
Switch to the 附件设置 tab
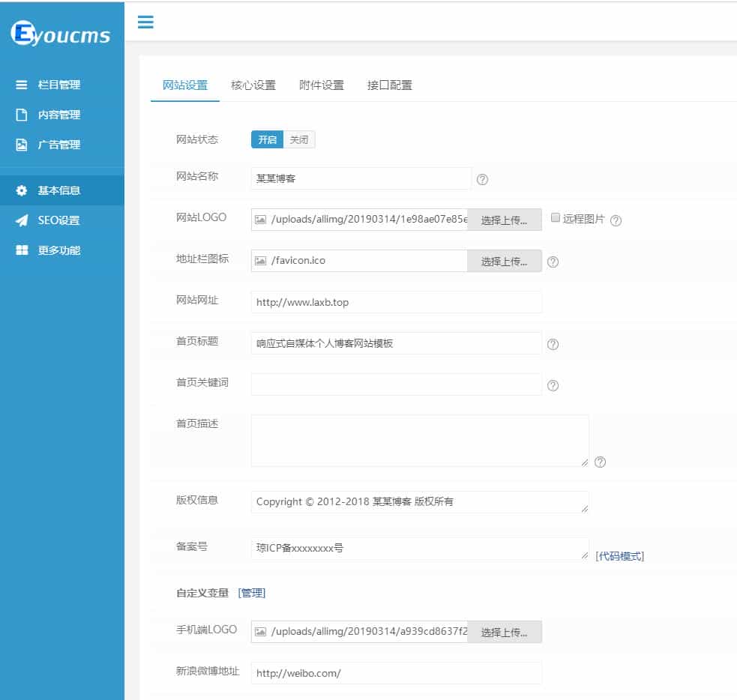[x=322, y=85]
